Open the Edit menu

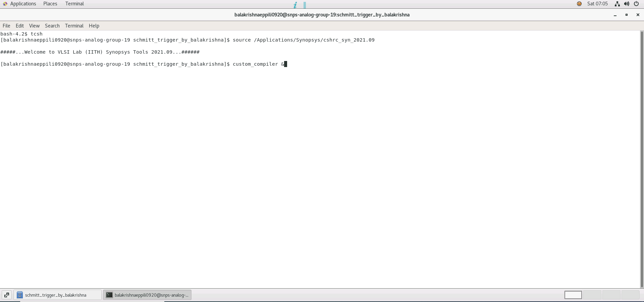click(x=19, y=26)
